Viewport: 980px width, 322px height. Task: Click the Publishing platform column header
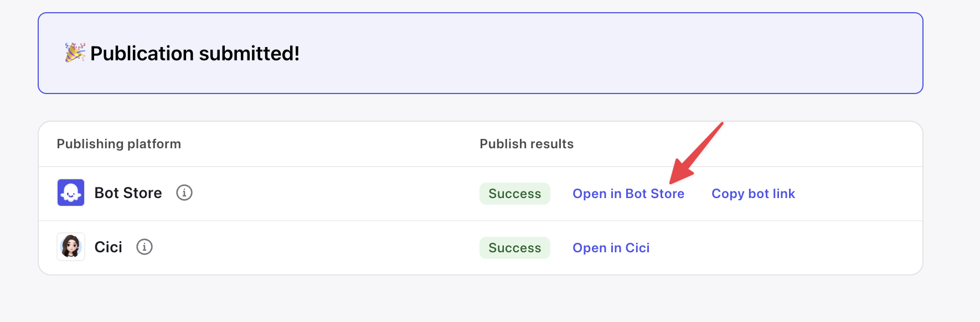click(119, 144)
